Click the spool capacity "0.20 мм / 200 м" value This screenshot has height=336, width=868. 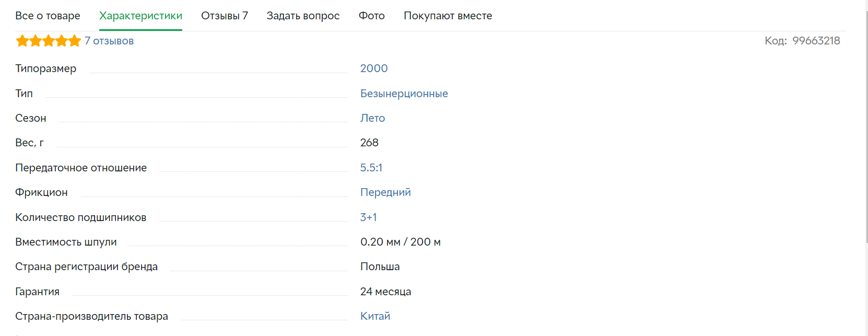401,242
